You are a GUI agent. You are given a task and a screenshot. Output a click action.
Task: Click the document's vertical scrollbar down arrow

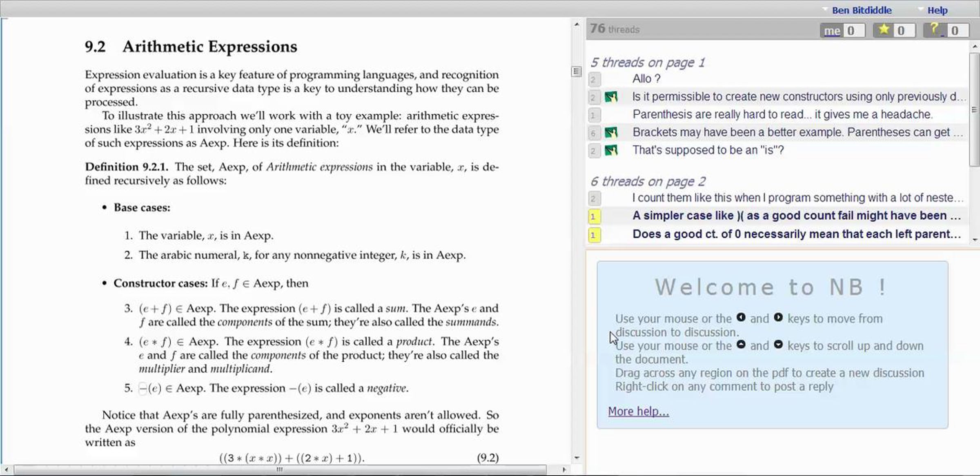pos(577,458)
